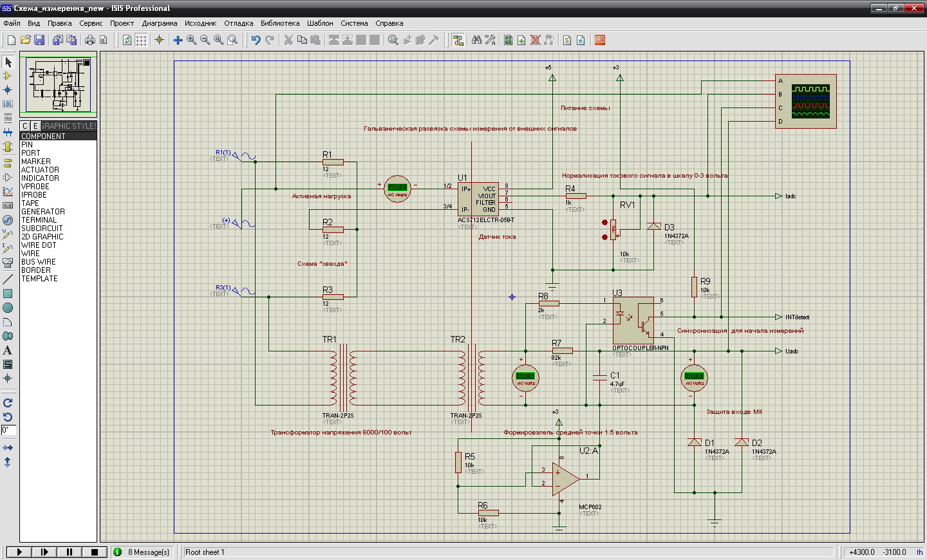Click the Zoom In magnifier icon
The image size is (927, 560).
point(192,40)
